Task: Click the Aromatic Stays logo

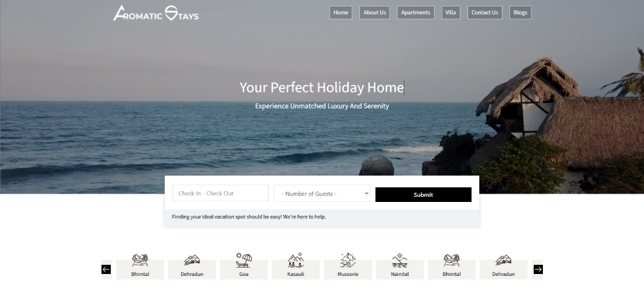Action: [x=156, y=13]
